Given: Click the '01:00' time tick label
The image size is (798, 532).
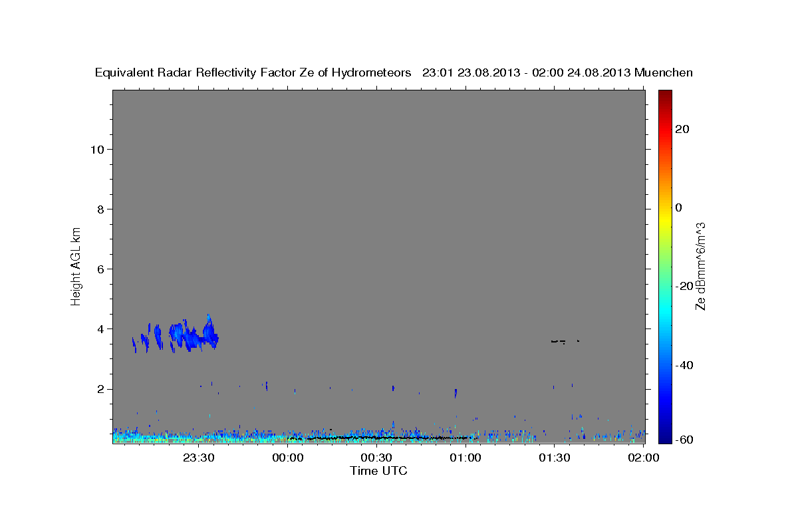Looking at the screenshot, I should pyautogui.click(x=465, y=458).
